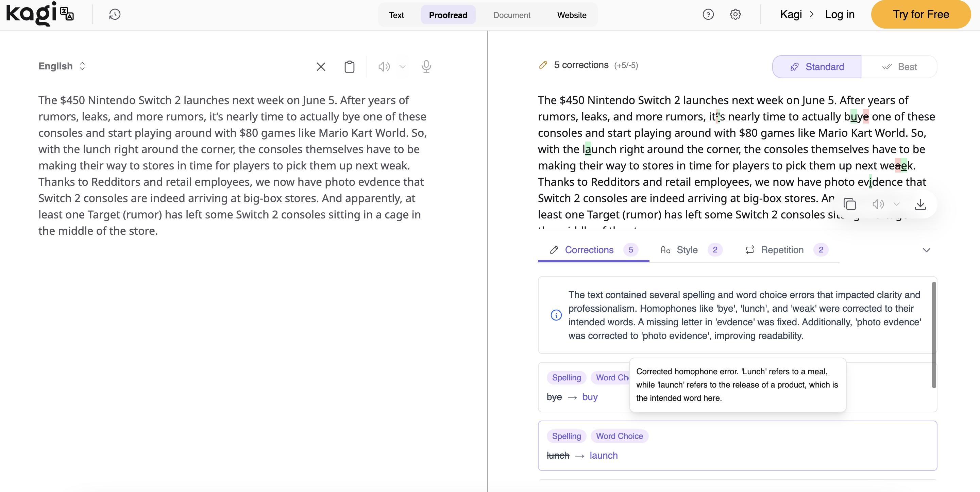Click the Corrections count badge 5
Image resolution: width=980 pixels, height=492 pixels.
pyautogui.click(x=630, y=250)
